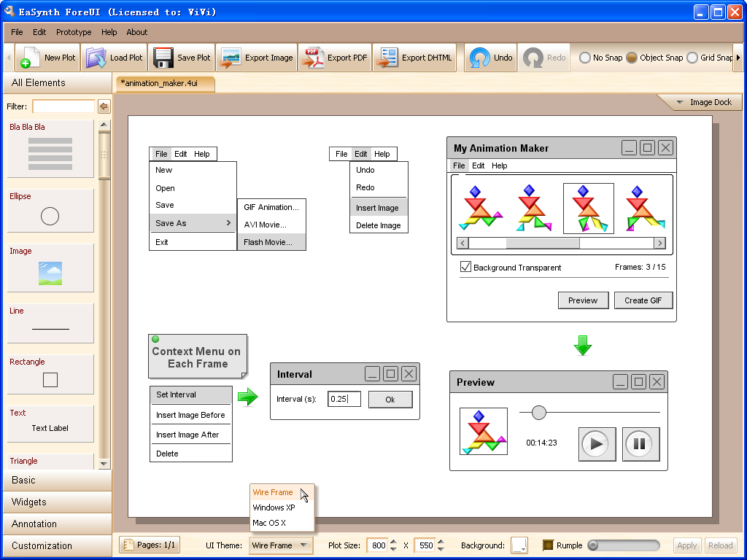Expand the Widgets element category
This screenshot has width=747, height=560.
click(x=29, y=502)
